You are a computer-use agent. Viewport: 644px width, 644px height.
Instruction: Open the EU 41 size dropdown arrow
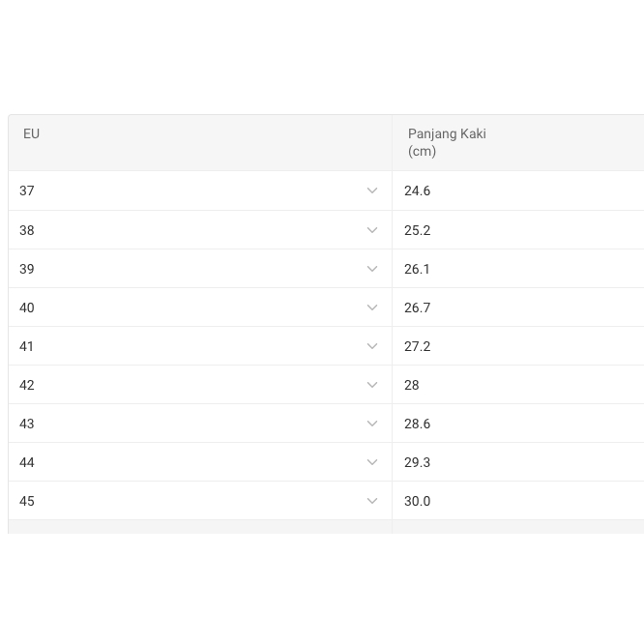click(372, 346)
